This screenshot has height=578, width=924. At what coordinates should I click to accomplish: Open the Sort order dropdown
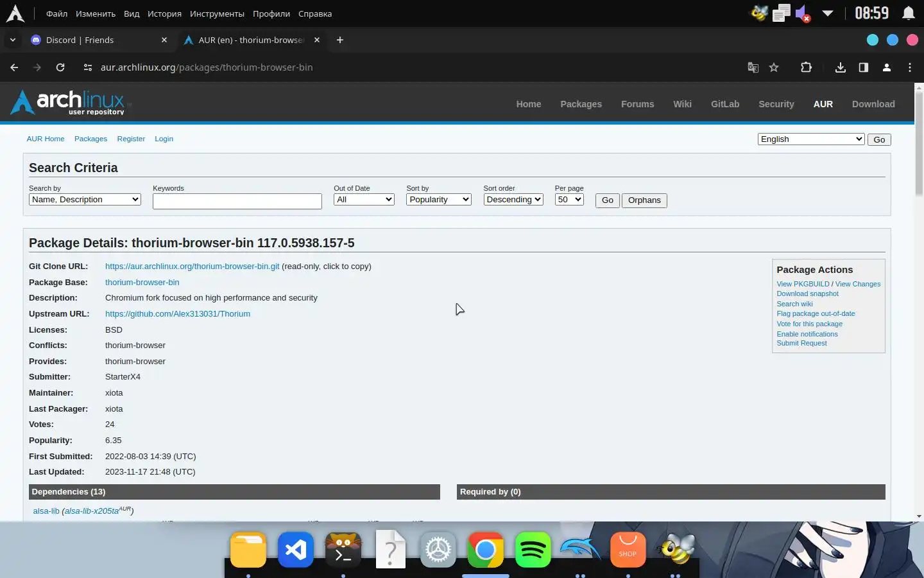(513, 200)
